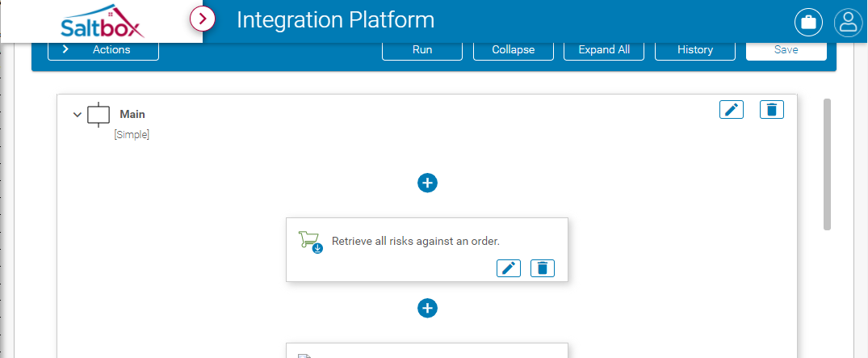Collapse the Main block chevron
This screenshot has width=868, height=358.
pyautogui.click(x=77, y=115)
